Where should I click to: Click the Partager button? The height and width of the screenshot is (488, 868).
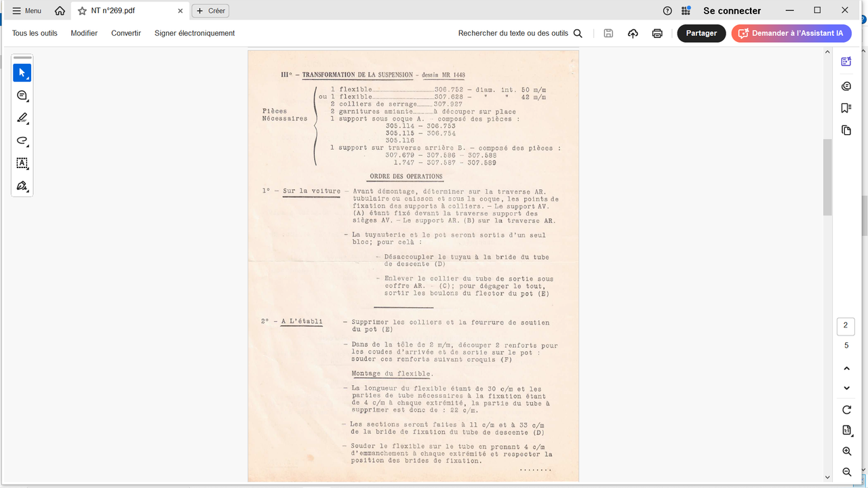(701, 33)
